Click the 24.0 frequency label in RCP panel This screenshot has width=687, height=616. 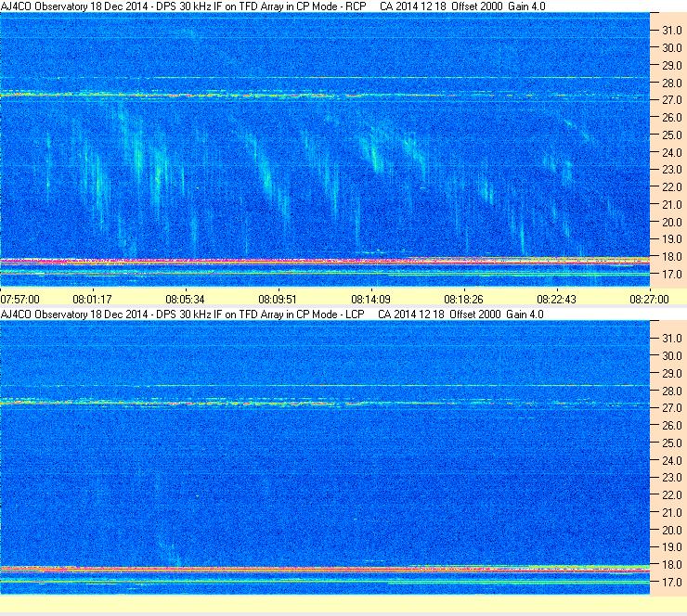[672, 153]
